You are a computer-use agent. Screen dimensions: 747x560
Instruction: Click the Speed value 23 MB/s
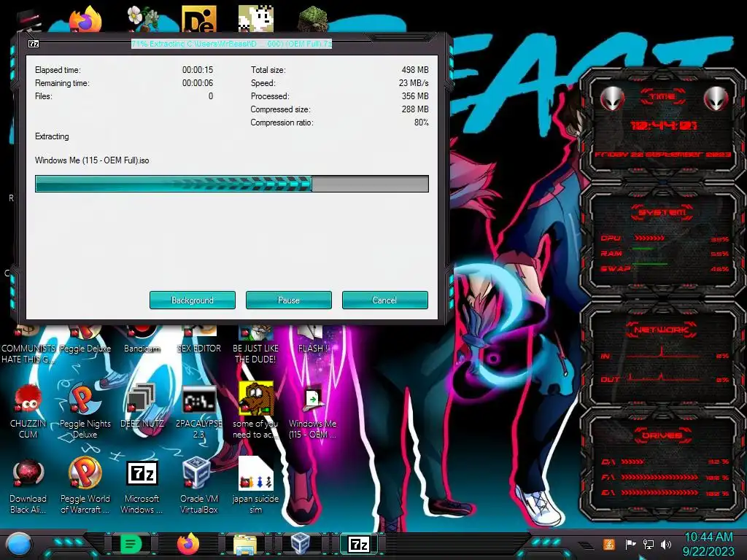(414, 83)
